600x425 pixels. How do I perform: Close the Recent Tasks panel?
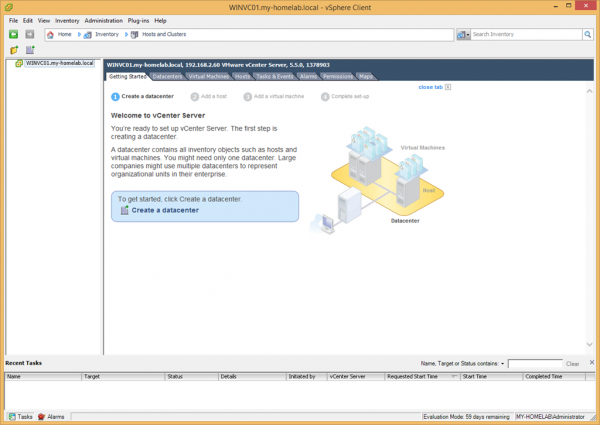click(x=592, y=362)
